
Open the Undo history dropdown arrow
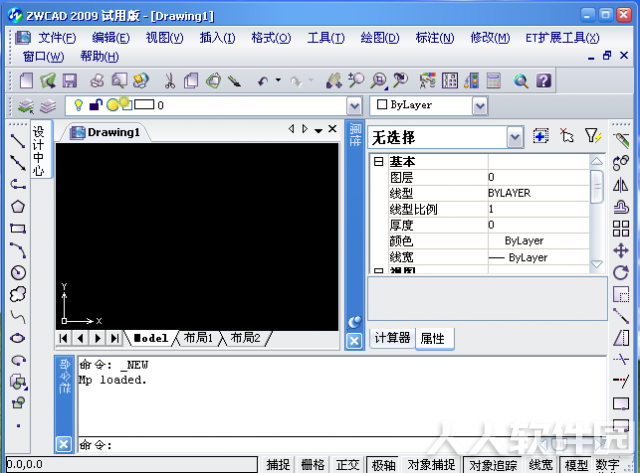[x=278, y=80]
